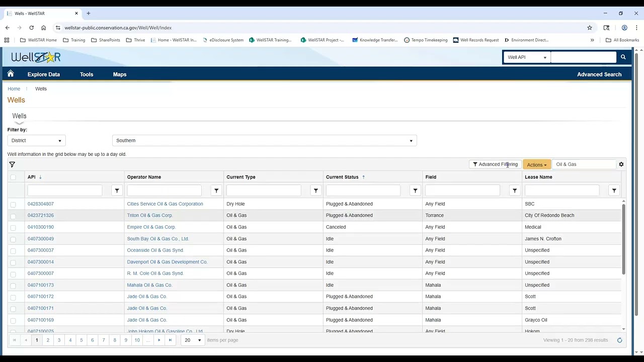
Task: Check row for API 0407300014
Action: pyautogui.click(x=13, y=262)
